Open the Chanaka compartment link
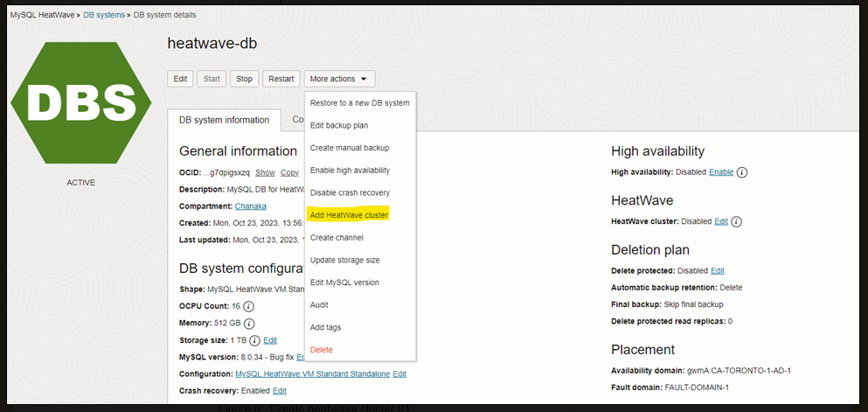The image size is (868, 412). click(250, 206)
